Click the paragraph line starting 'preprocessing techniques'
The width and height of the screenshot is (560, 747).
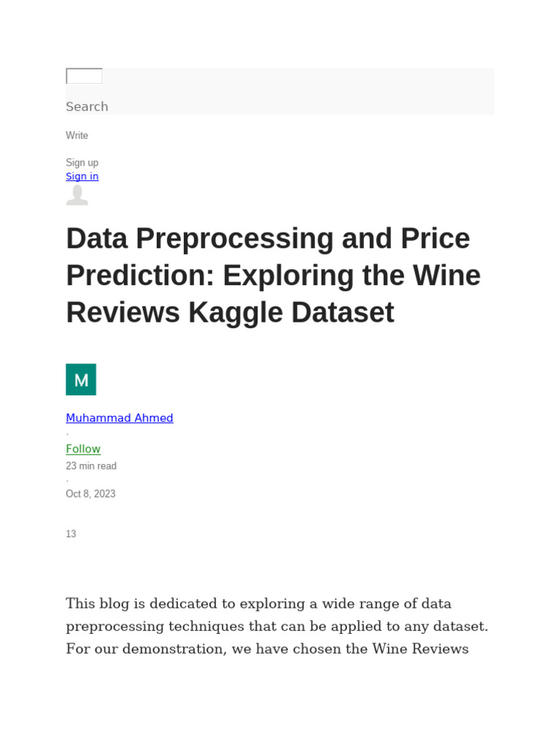(276, 627)
